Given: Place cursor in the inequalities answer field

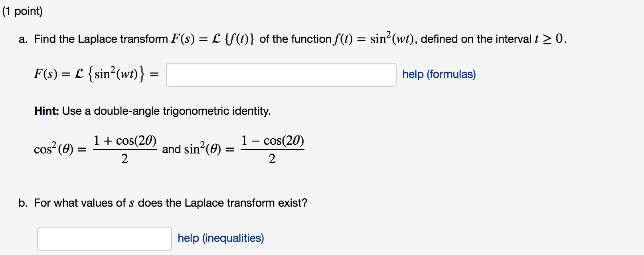Looking at the screenshot, I should (x=104, y=238).
